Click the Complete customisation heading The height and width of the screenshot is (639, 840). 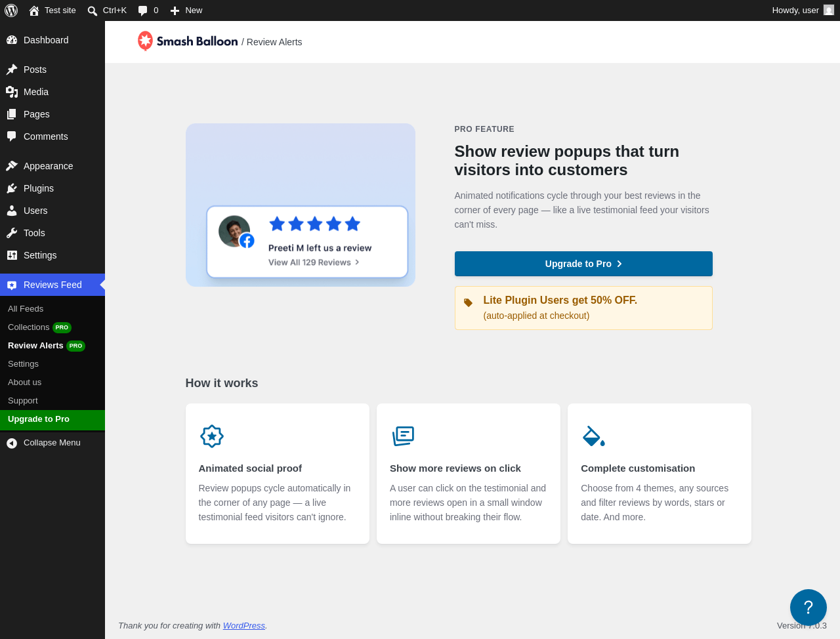click(x=638, y=468)
